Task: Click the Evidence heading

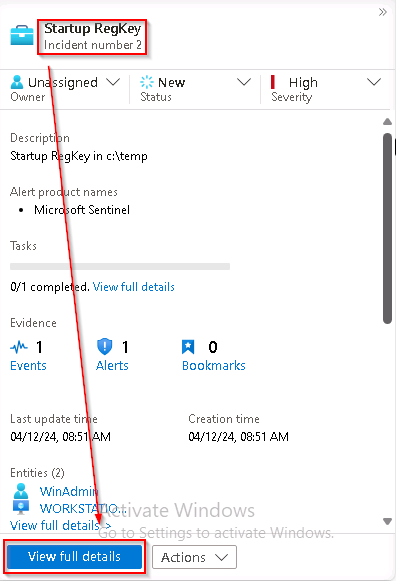Action: (33, 323)
